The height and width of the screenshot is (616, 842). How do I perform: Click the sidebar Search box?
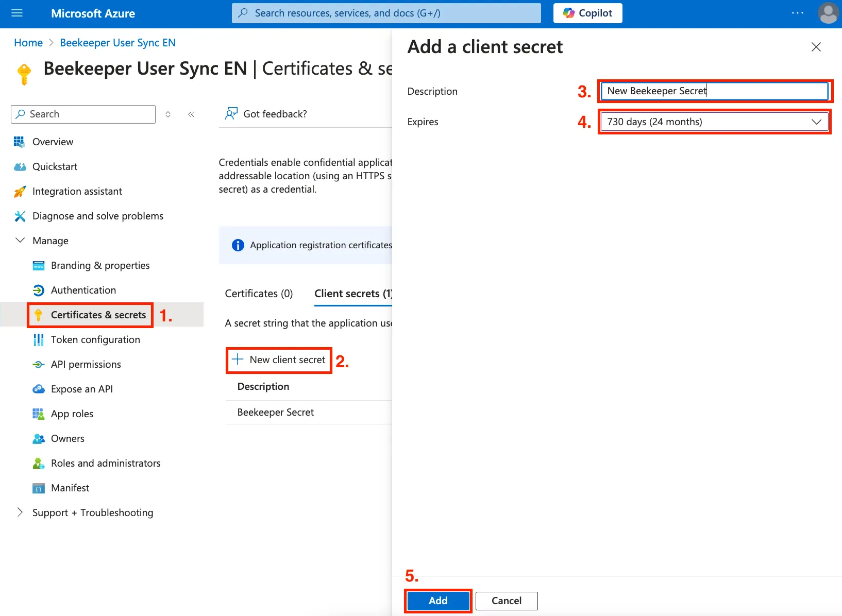(x=83, y=114)
